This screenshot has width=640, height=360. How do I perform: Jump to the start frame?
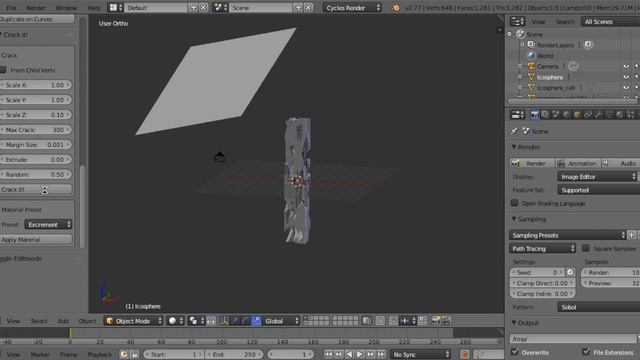pos(329,354)
